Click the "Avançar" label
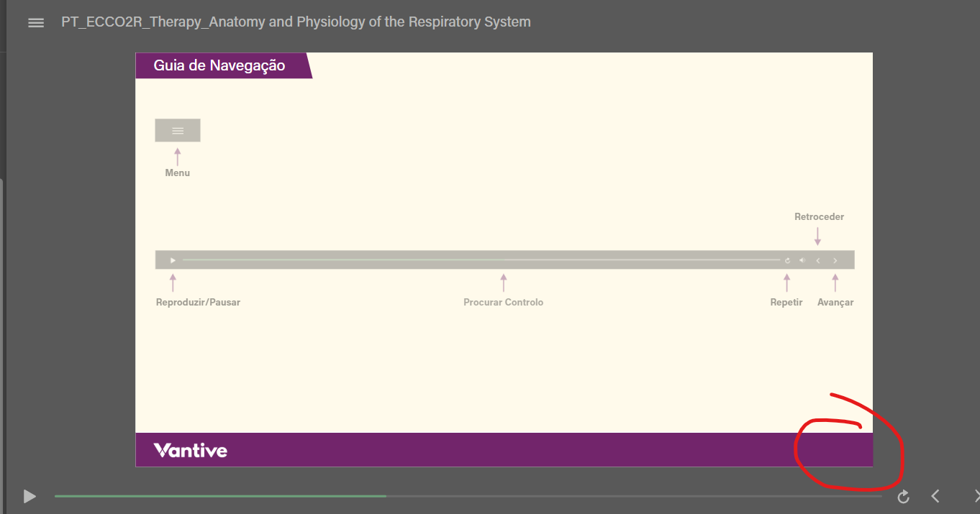Screen dimensions: 980x514 click(x=835, y=303)
